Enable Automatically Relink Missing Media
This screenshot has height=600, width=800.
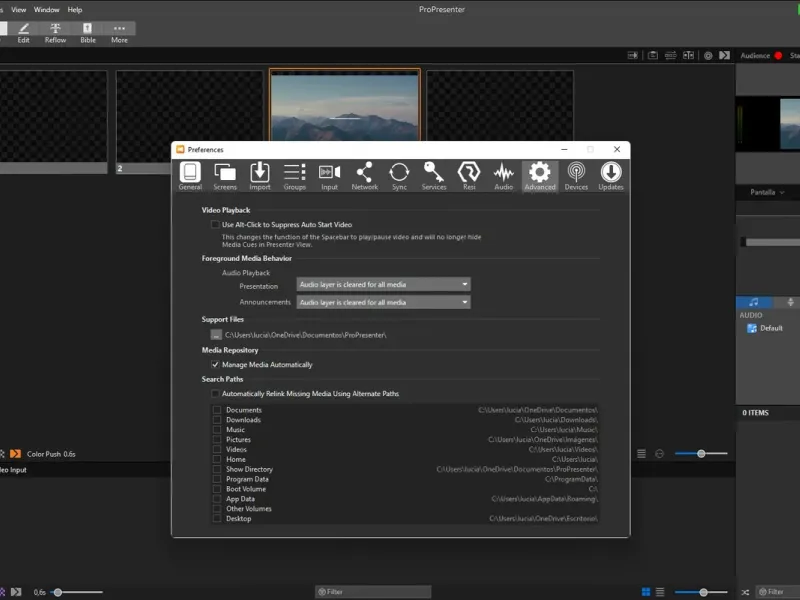click(215, 393)
